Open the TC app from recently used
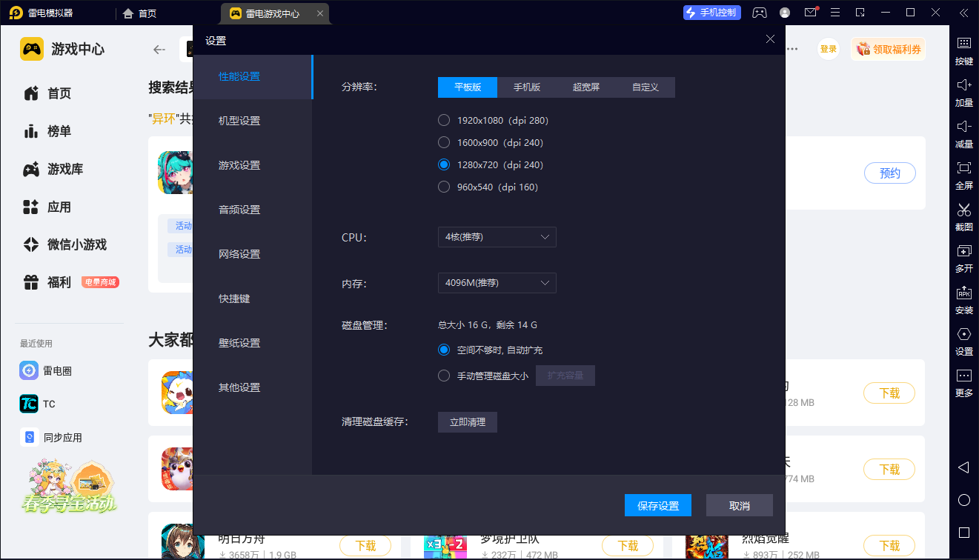 point(38,404)
